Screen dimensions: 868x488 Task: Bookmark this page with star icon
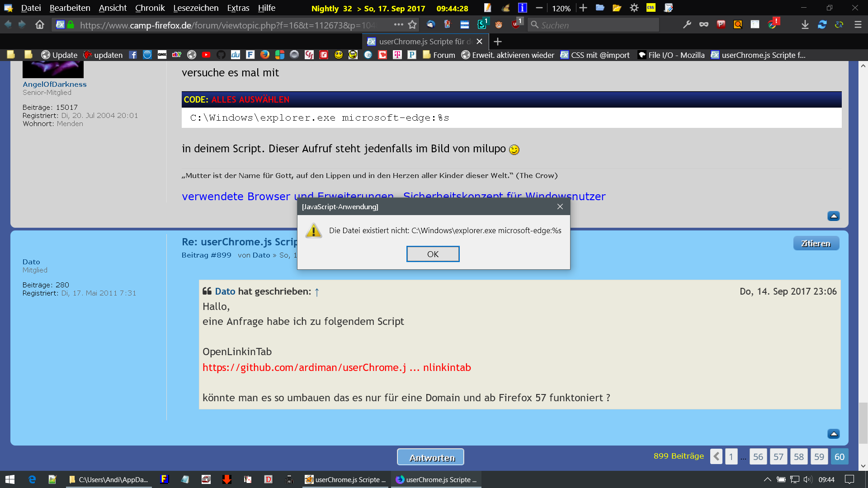[412, 25]
